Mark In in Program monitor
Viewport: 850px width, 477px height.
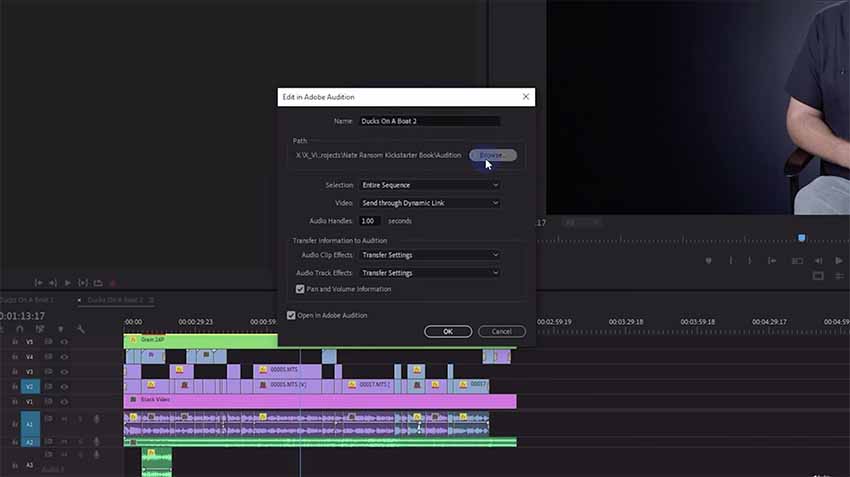[731, 261]
